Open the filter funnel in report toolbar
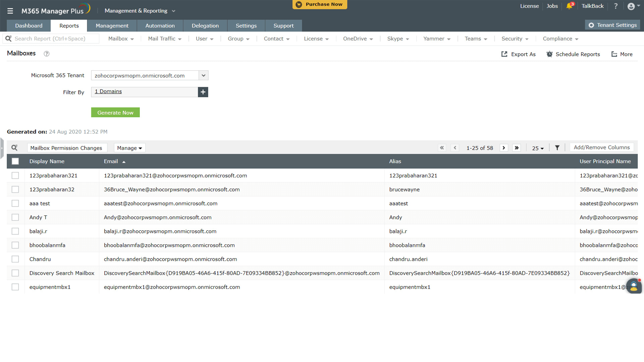 pyautogui.click(x=557, y=147)
